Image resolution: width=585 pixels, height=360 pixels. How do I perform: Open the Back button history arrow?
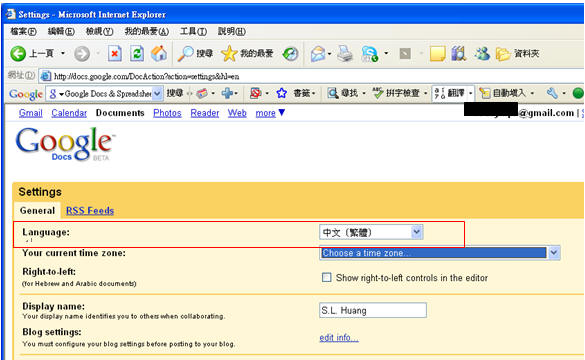tap(63, 53)
